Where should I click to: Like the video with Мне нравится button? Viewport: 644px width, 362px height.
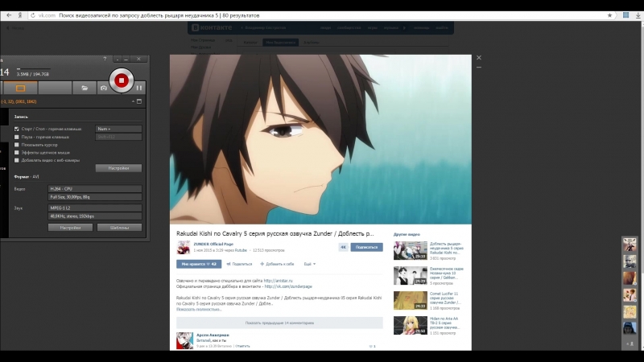[x=199, y=264]
